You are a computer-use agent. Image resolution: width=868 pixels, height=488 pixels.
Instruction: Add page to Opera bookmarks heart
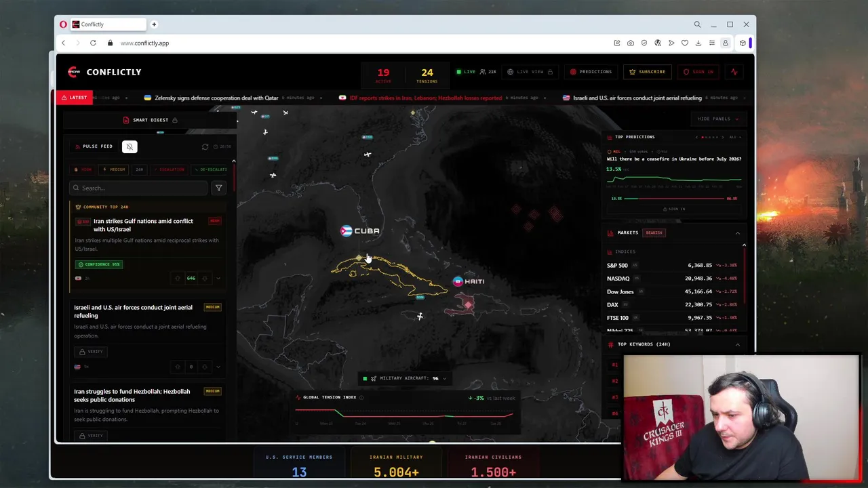(685, 43)
